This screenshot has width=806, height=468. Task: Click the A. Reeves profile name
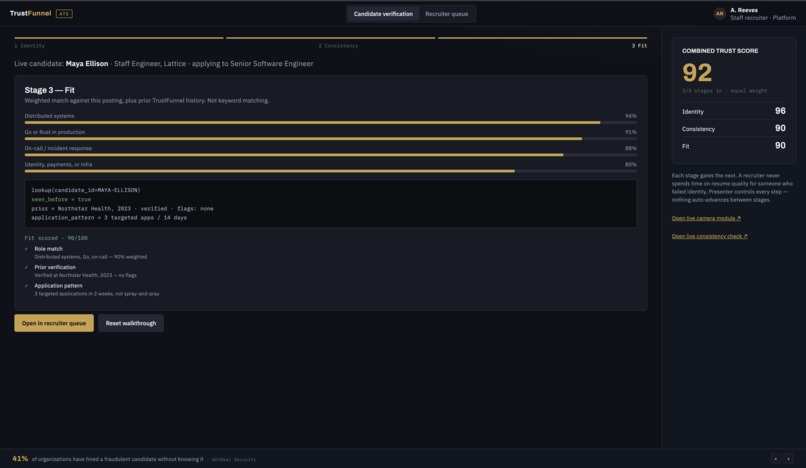(x=744, y=10)
